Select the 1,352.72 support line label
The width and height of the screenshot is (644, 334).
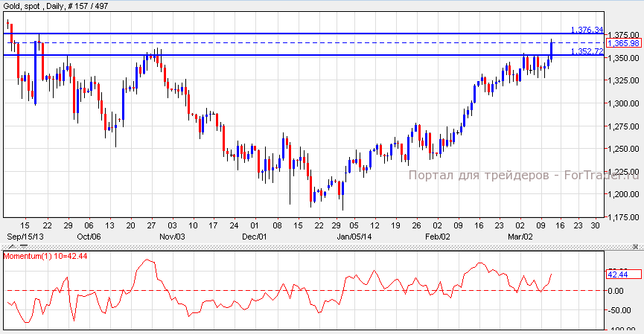pos(587,51)
